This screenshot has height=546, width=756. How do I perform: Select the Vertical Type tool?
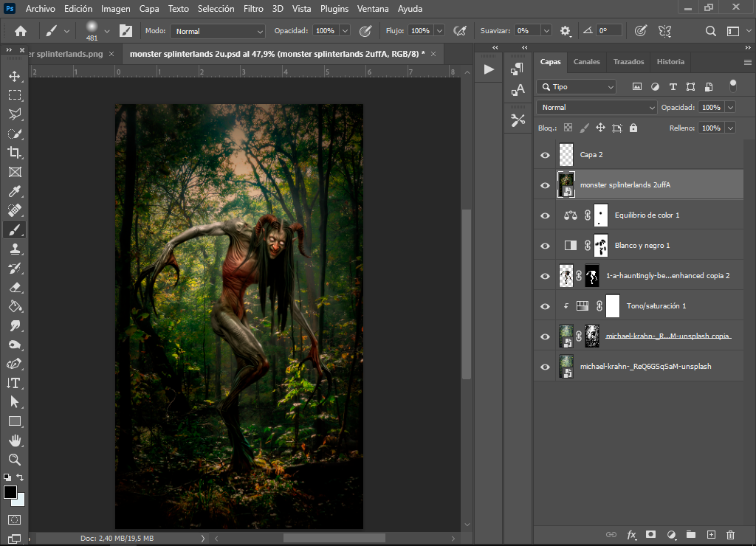pos(15,383)
